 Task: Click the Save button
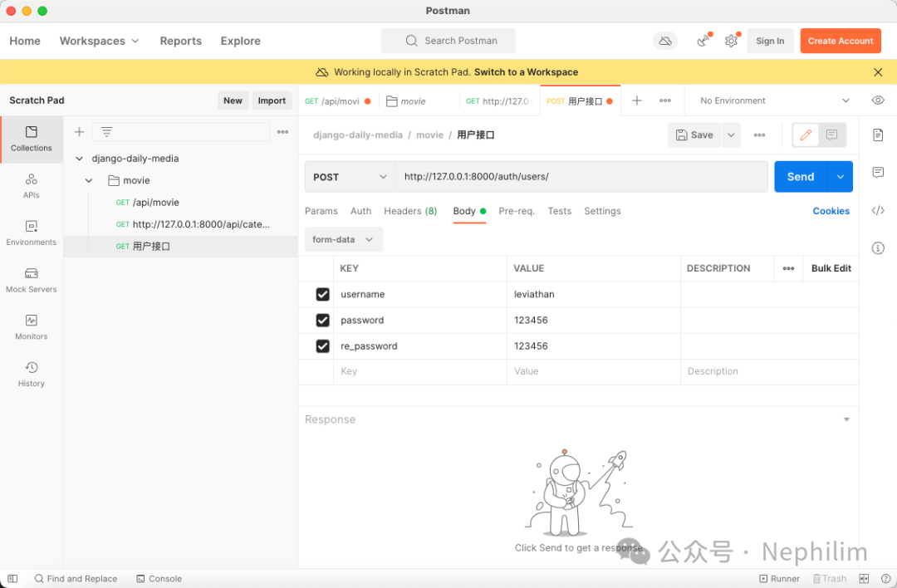694,135
